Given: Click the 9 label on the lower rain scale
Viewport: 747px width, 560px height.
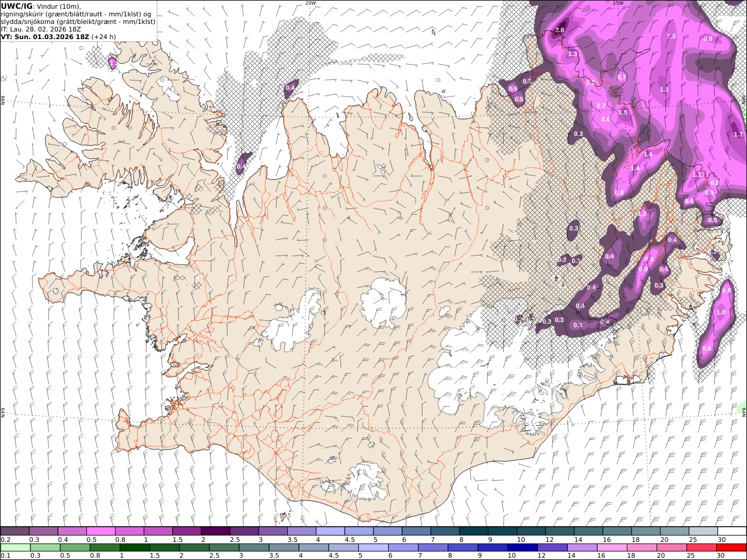Looking at the screenshot, I should pos(480,555).
